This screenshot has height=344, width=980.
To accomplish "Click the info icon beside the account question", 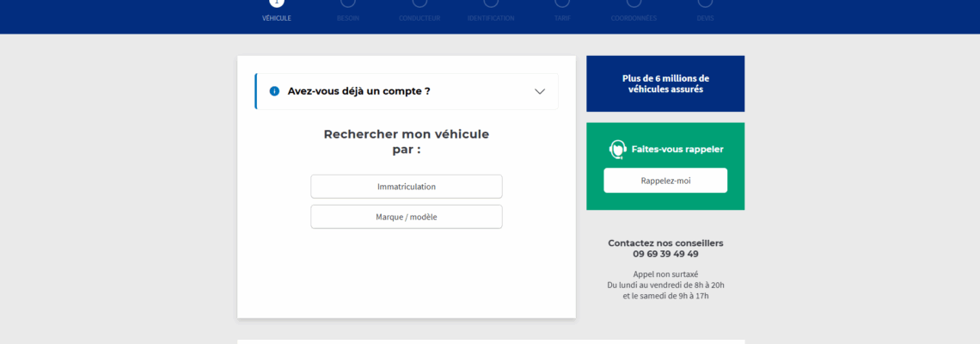I will (274, 91).
